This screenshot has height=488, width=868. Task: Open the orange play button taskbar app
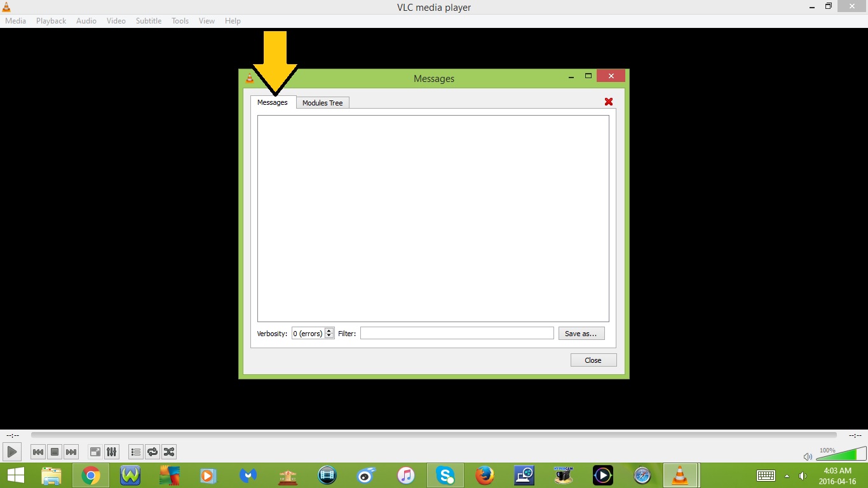point(208,475)
